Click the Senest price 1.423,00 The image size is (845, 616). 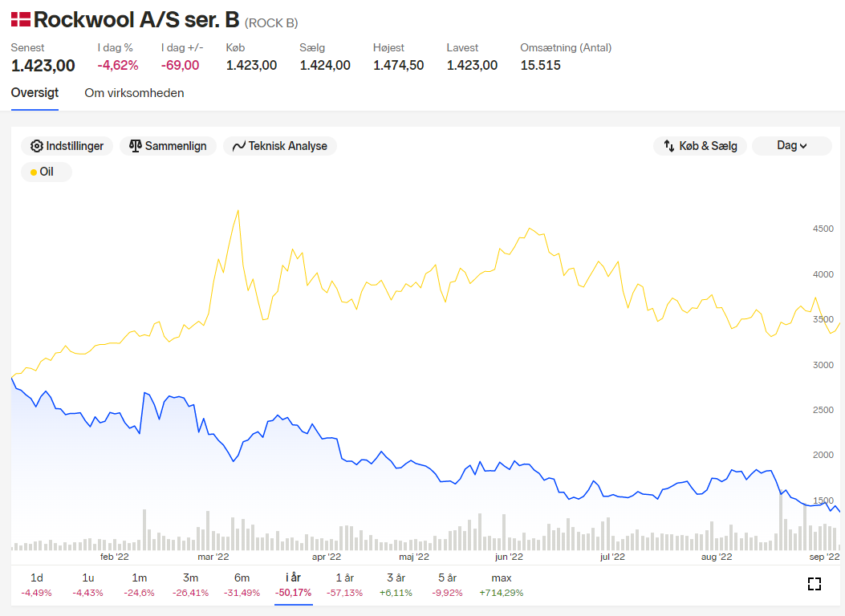point(43,66)
